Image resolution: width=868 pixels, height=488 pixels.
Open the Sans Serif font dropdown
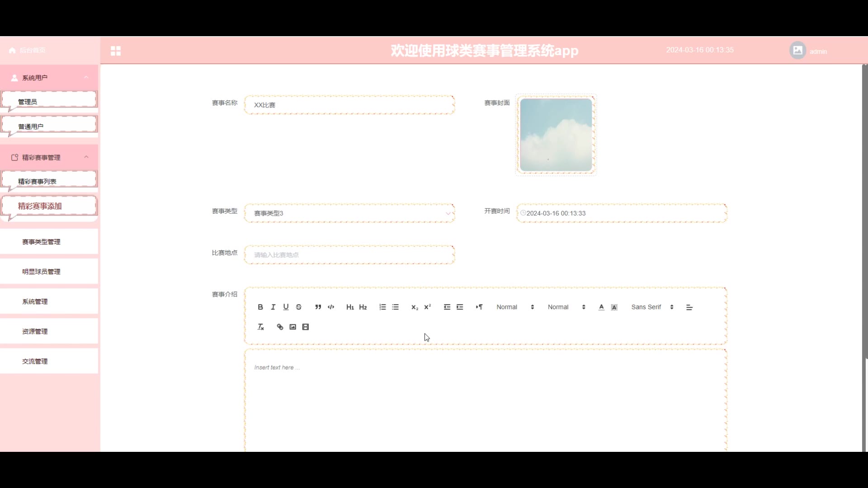click(x=652, y=307)
